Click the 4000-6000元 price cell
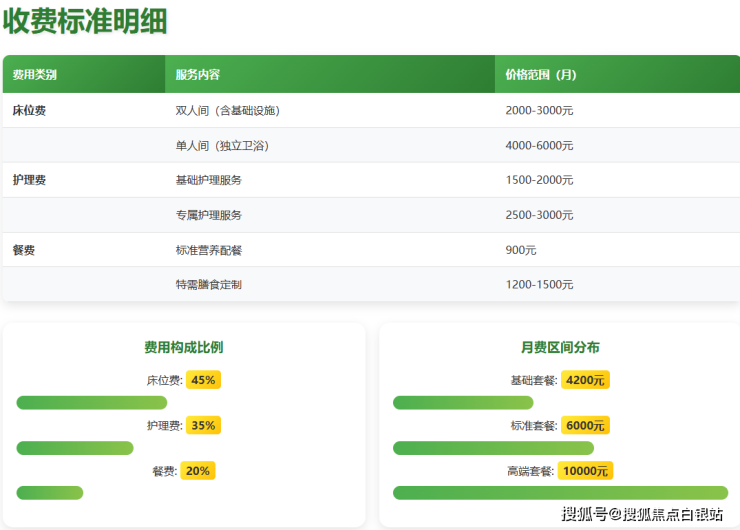This screenshot has width=740, height=530. 539,146
